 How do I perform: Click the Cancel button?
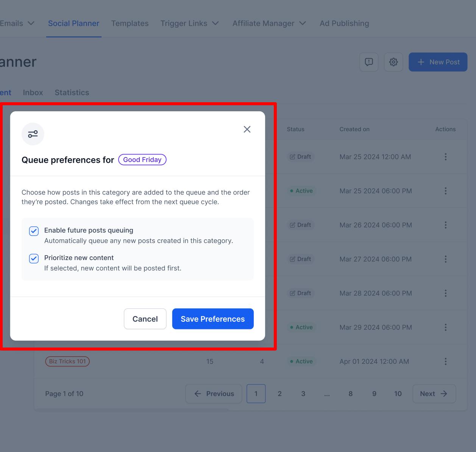point(145,319)
